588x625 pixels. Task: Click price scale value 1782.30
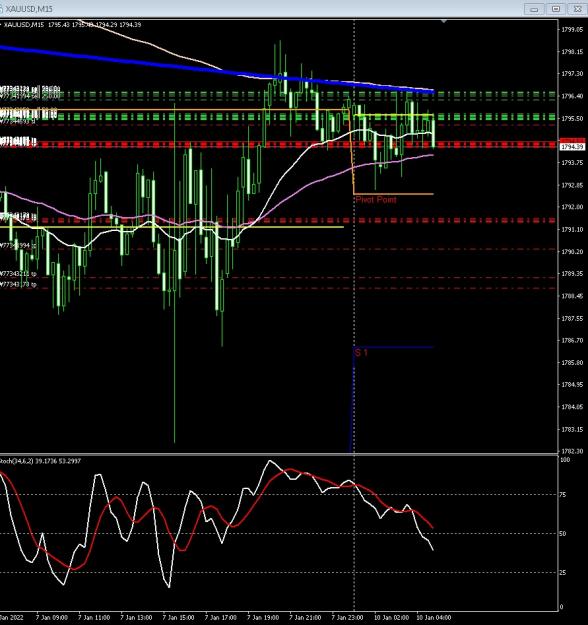click(572, 451)
